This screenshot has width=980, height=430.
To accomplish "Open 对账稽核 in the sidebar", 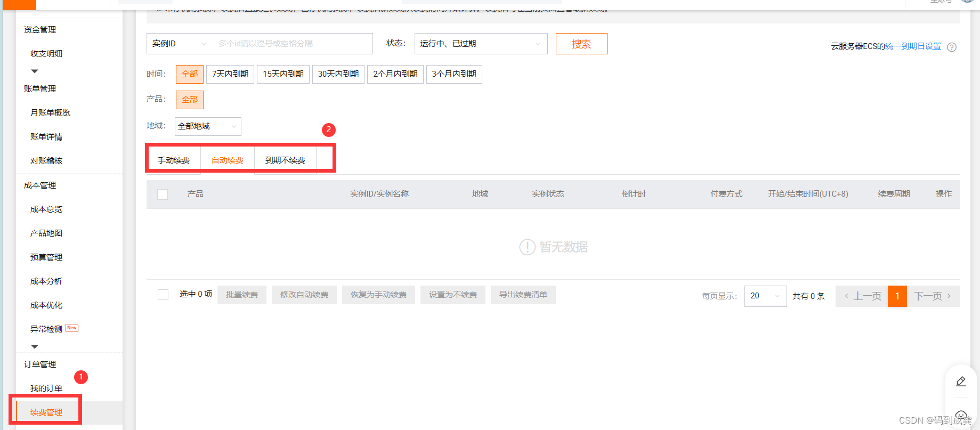I will pos(46,161).
